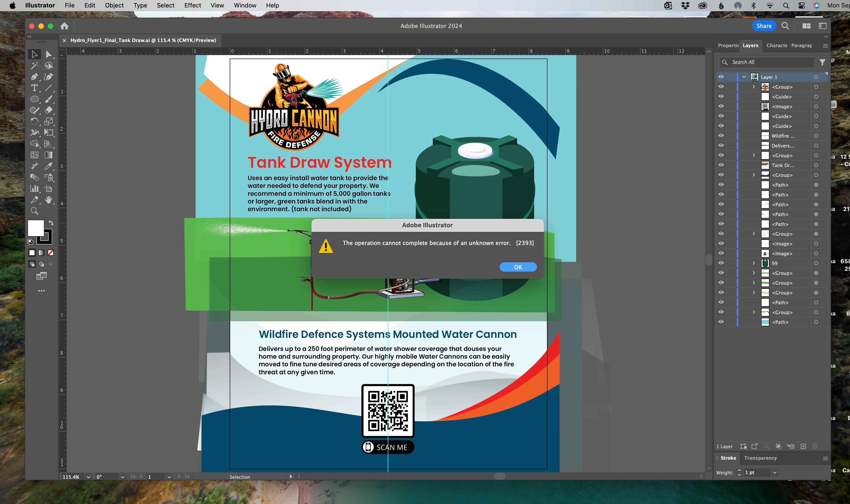Click OK in the error dialog

[x=518, y=267]
